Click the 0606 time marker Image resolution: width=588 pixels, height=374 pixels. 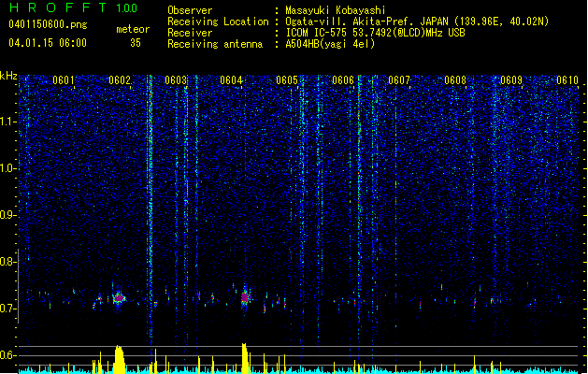point(343,80)
